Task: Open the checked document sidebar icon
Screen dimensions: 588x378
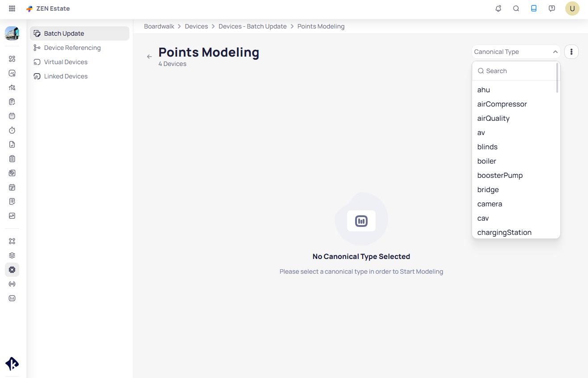Action: [12, 144]
